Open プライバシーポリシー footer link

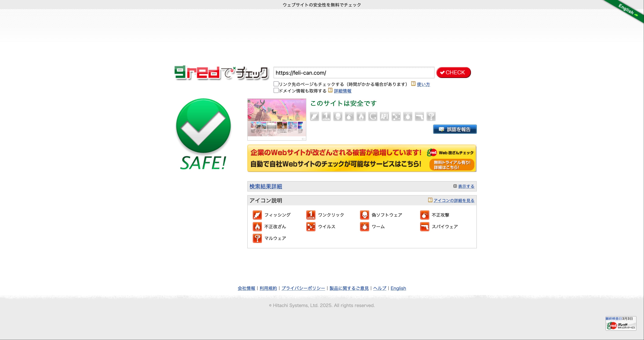coord(303,288)
